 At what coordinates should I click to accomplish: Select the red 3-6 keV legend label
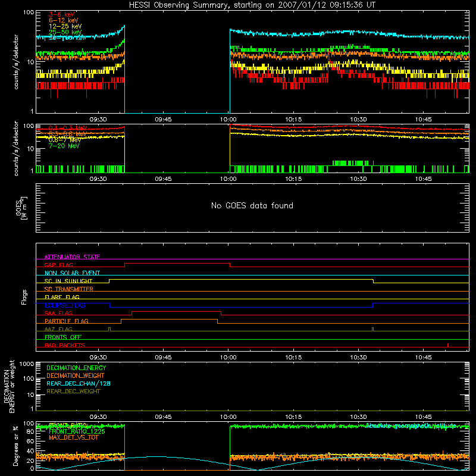tap(62, 14)
